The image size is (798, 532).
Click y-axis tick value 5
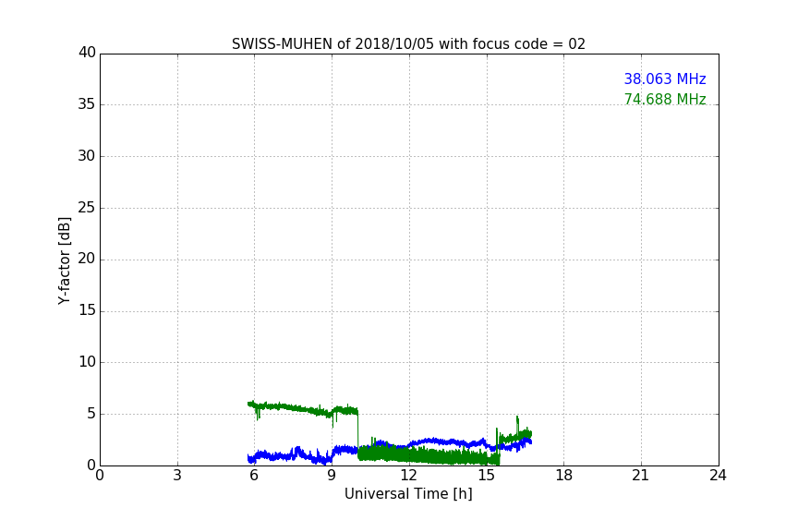pos(91,414)
